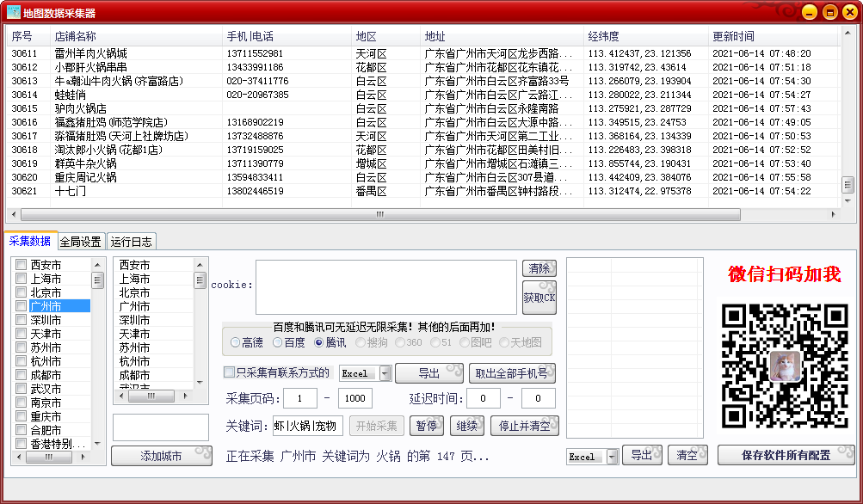Open the 运行日志 tab
This screenshot has height=504, width=863.
(x=132, y=242)
